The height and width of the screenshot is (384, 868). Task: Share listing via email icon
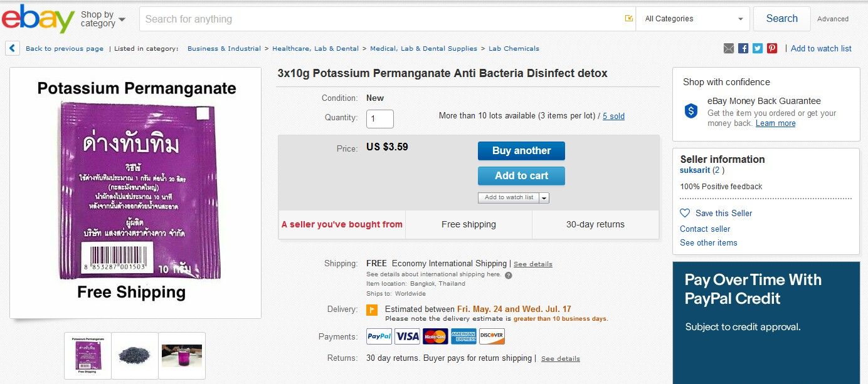coord(728,48)
